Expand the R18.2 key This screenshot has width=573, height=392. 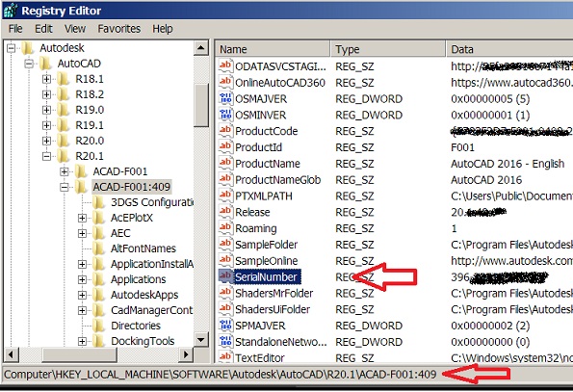(x=46, y=94)
